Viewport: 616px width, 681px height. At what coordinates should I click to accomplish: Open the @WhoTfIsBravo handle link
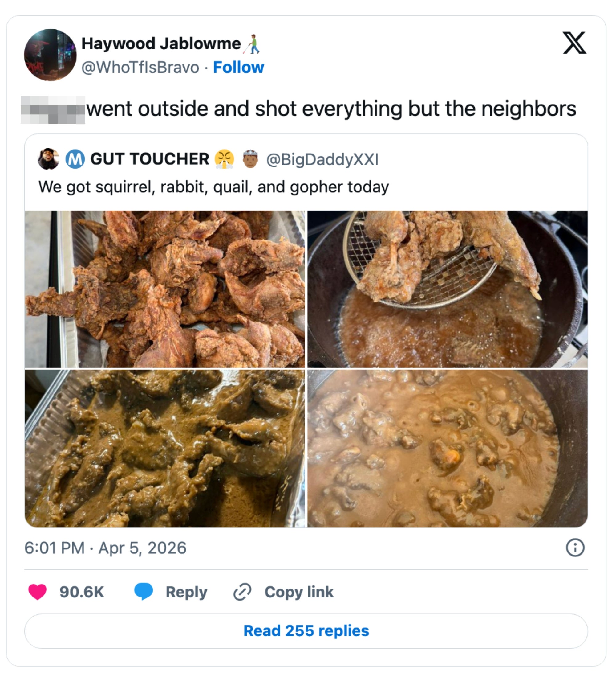pos(140,67)
